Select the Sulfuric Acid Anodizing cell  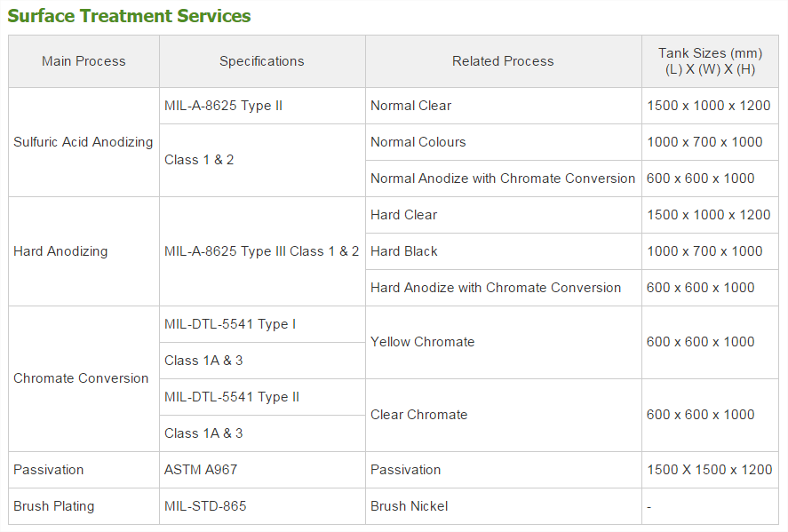tap(84, 142)
